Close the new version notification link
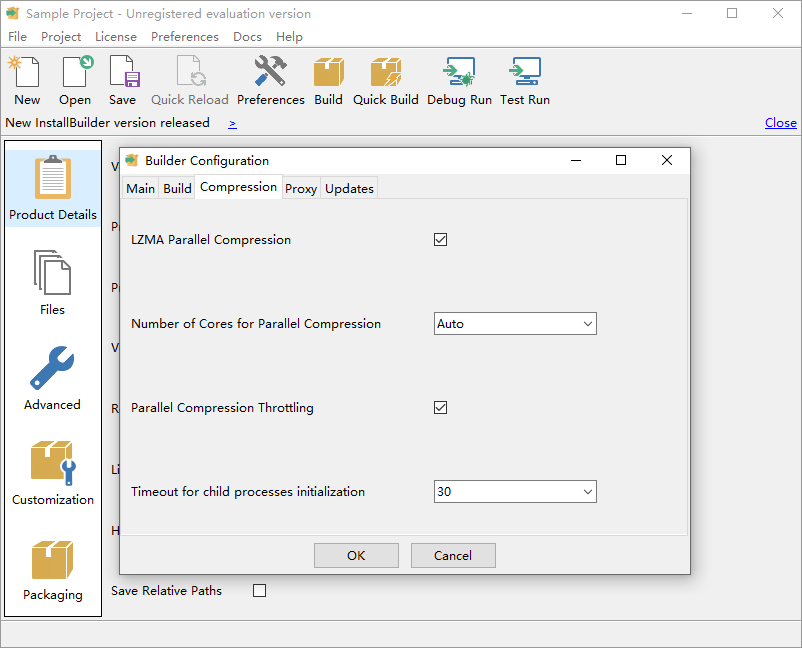This screenshot has width=802, height=648. click(x=781, y=123)
